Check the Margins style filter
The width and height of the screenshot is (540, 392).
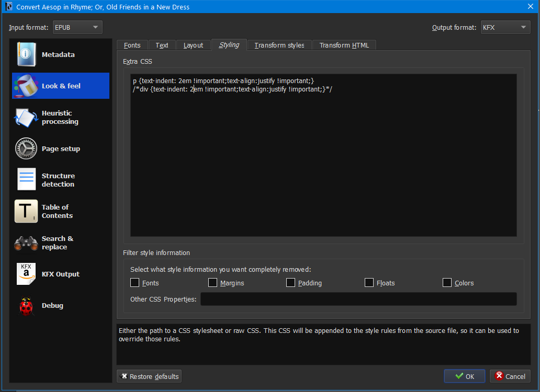click(x=213, y=283)
